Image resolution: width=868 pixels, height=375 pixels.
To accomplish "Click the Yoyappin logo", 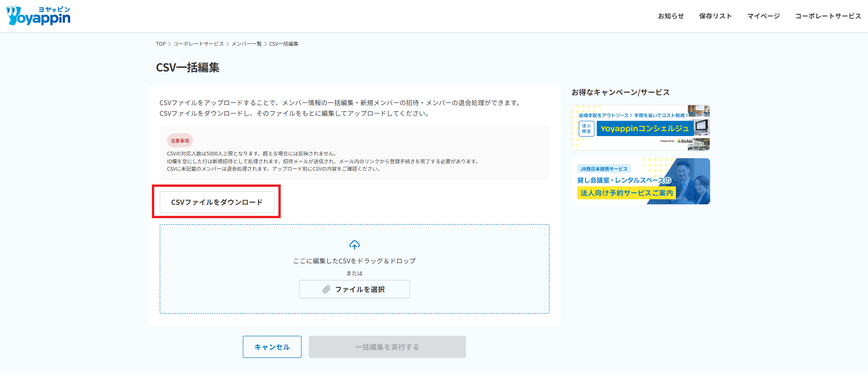I will pyautogui.click(x=39, y=16).
